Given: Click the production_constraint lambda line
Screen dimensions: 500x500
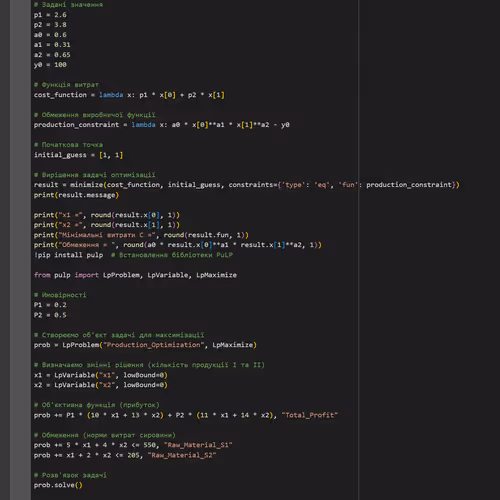Looking at the screenshot, I should pos(162,125).
